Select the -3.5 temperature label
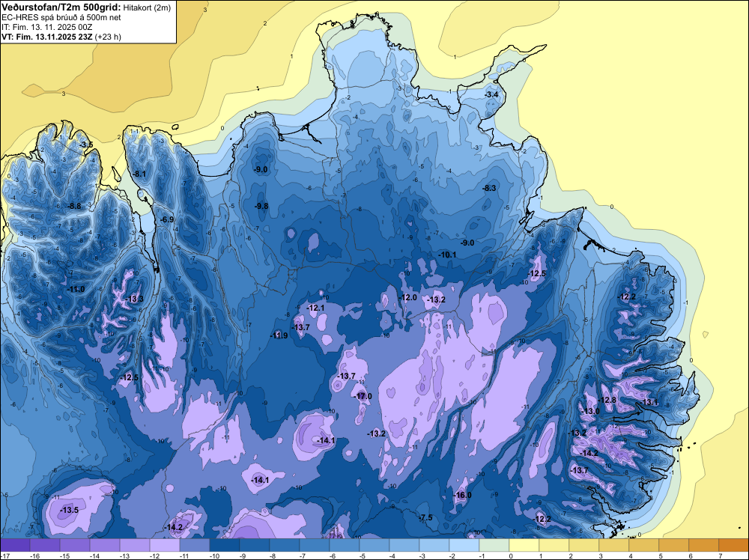 (x=86, y=144)
